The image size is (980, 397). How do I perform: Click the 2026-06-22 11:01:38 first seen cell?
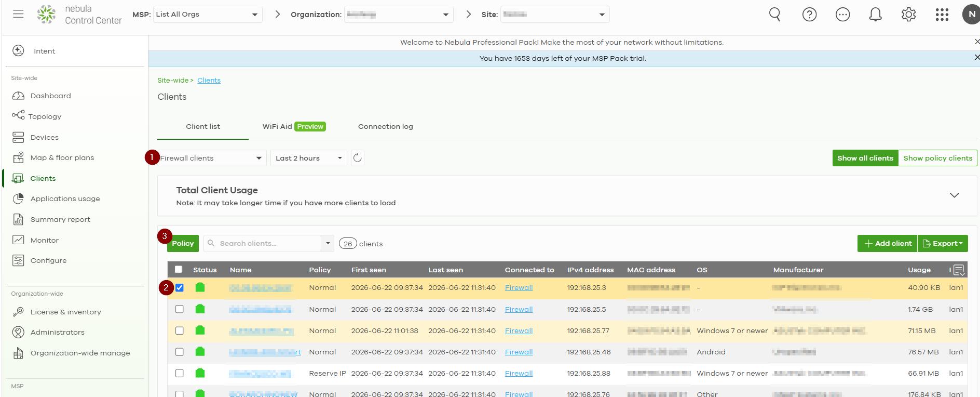coord(385,330)
